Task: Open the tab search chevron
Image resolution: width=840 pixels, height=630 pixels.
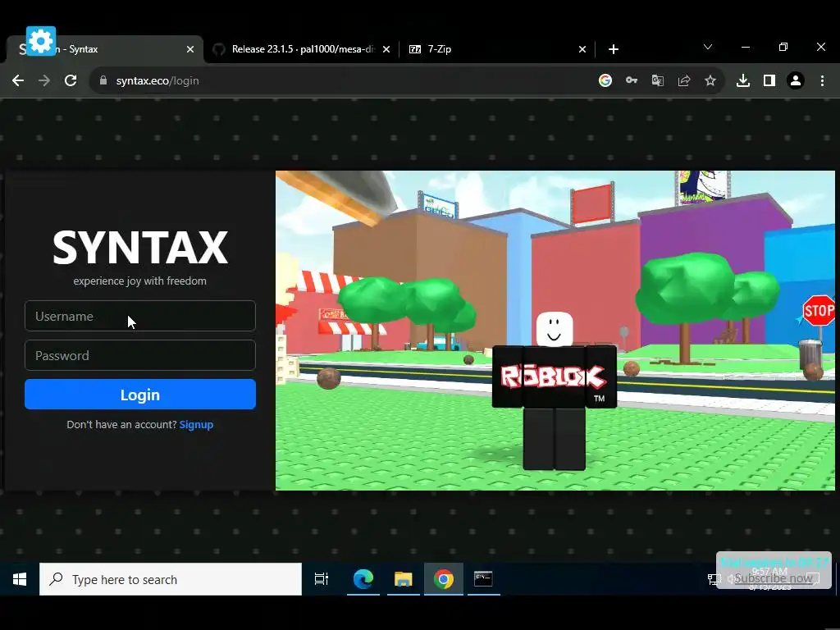Action: (x=708, y=47)
